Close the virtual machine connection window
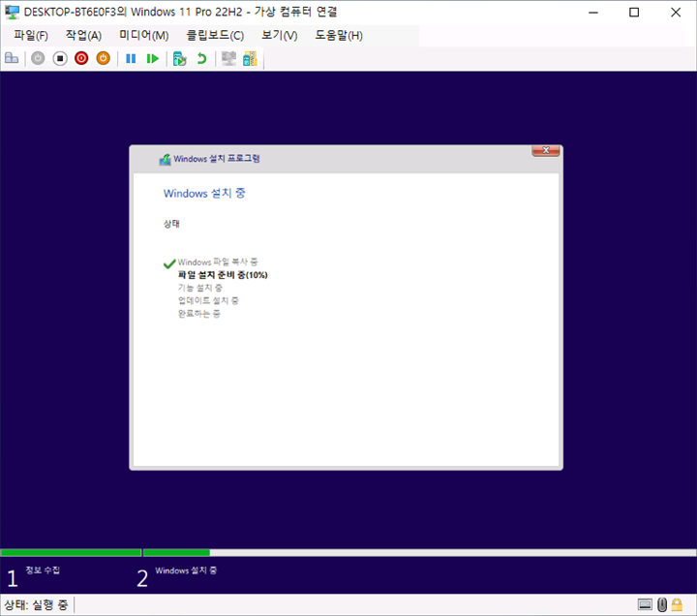The width and height of the screenshot is (697, 616). [x=676, y=13]
